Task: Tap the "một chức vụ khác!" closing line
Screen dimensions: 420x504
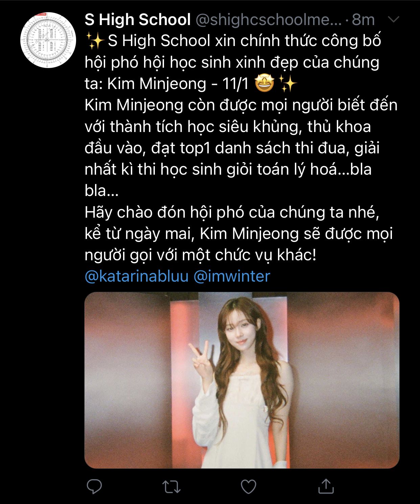Action: [249, 255]
